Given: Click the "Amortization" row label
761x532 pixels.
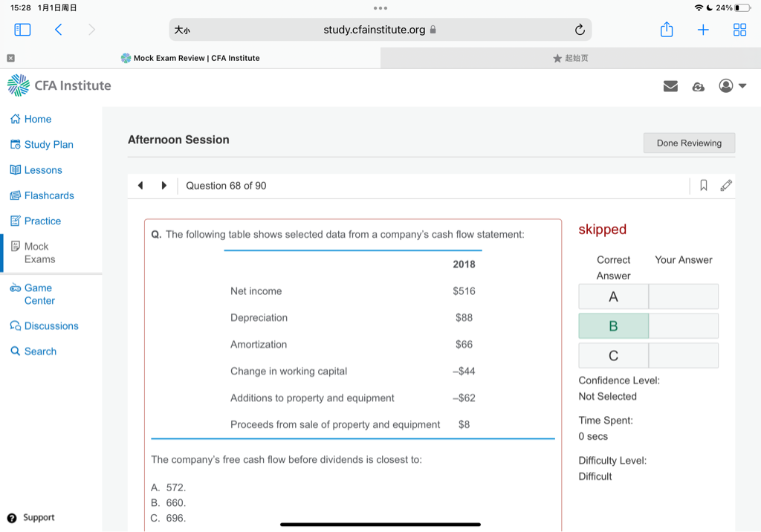Looking at the screenshot, I should (x=258, y=344).
